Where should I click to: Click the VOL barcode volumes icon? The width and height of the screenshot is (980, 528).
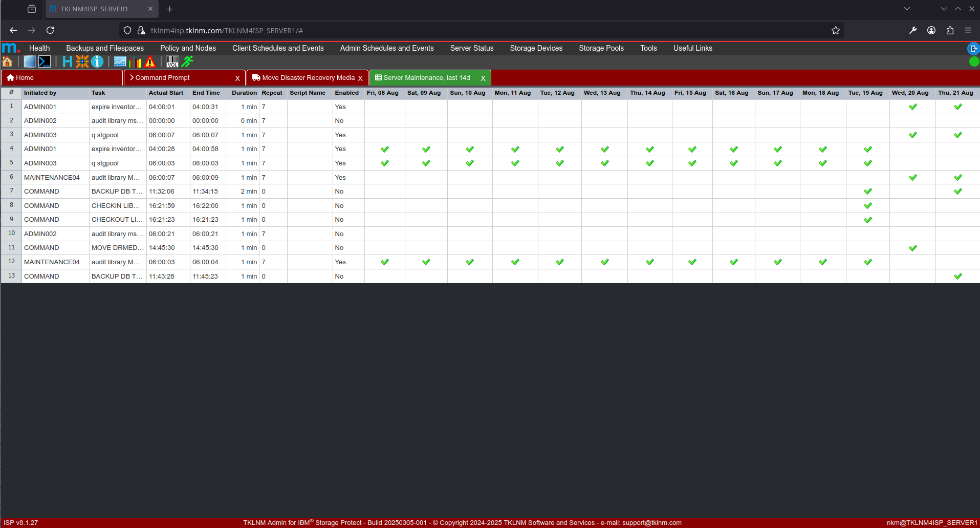tap(172, 62)
